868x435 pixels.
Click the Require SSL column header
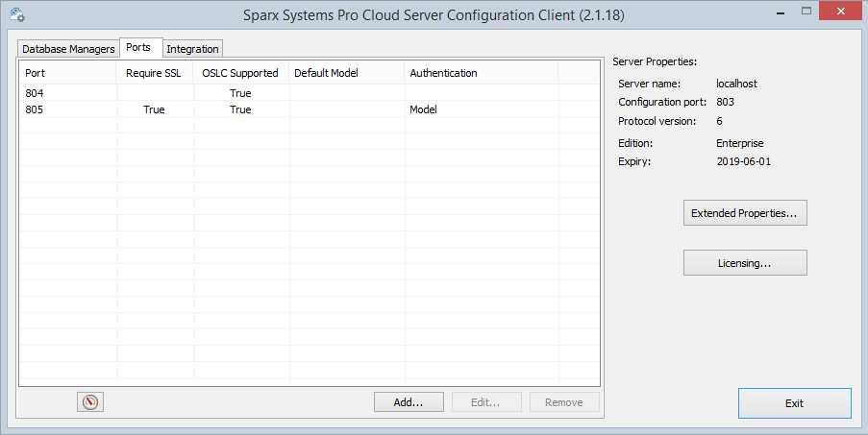pos(154,73)
